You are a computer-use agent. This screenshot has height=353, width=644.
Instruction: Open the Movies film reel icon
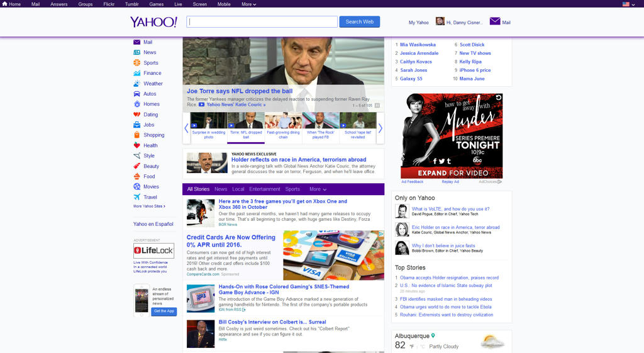137,187
